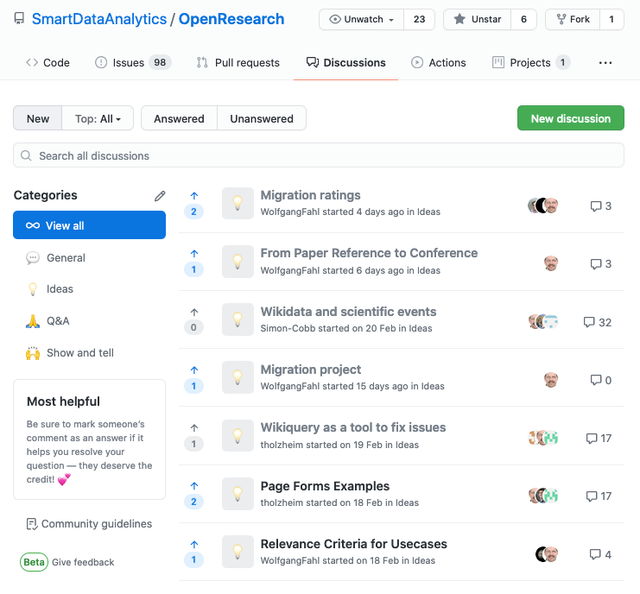View the 6 stargazers count
Screen dimensions: 640x594
click(524, 19)
